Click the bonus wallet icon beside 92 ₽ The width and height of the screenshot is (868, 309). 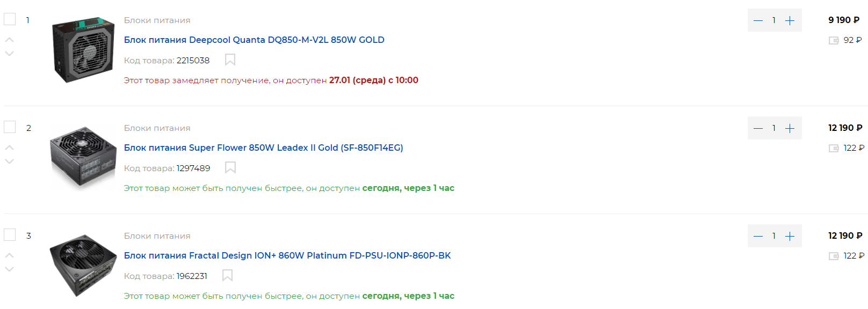tap(834, 40)
